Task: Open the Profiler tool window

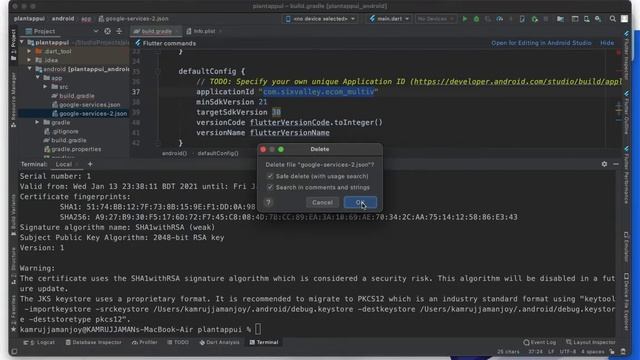Action: pos(145,342)
